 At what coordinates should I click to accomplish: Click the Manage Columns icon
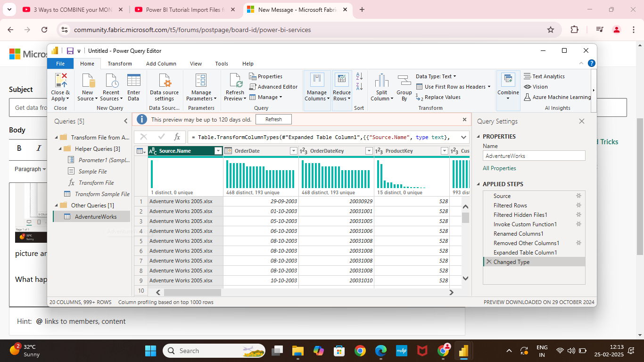click(x=317, y=80)
